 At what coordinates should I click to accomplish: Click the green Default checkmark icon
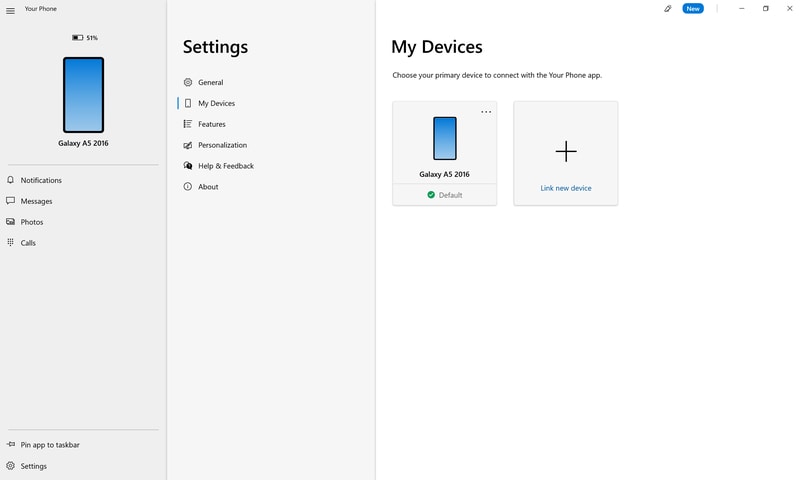tap(431, 195)
